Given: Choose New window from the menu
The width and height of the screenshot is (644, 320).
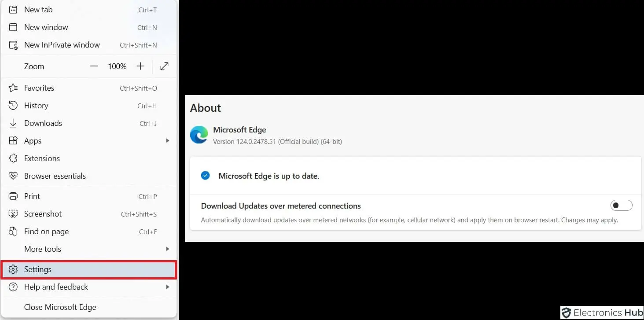Looking at the screenshot, I should (88, 27).
